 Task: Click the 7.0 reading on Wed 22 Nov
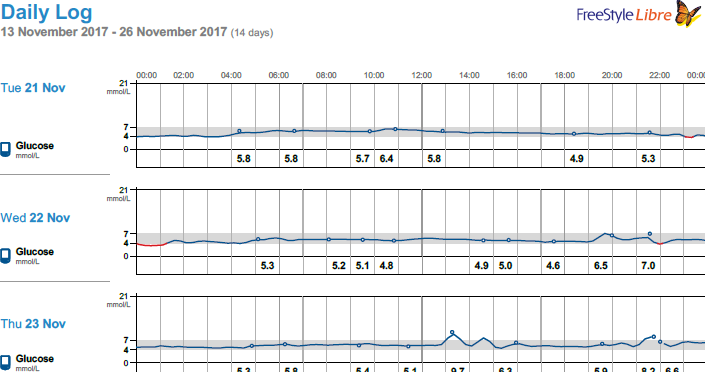pyautogui.click(x=648, y=266)
